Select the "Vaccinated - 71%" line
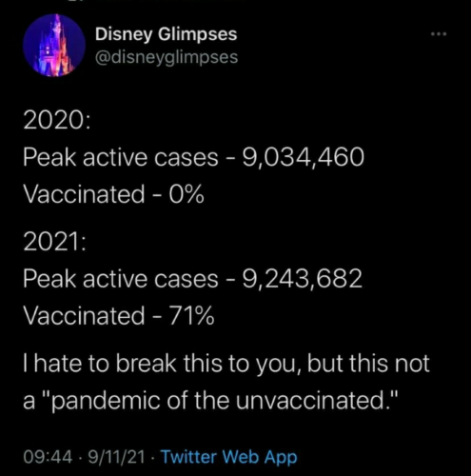471x476 pixels. [x=119, y=315]
